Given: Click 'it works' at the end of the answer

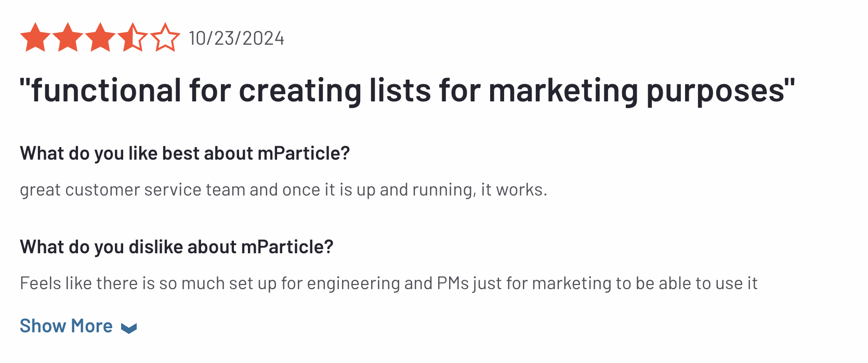Looking at the screenshot, I should pyautogui.click(x=512, y=190).
